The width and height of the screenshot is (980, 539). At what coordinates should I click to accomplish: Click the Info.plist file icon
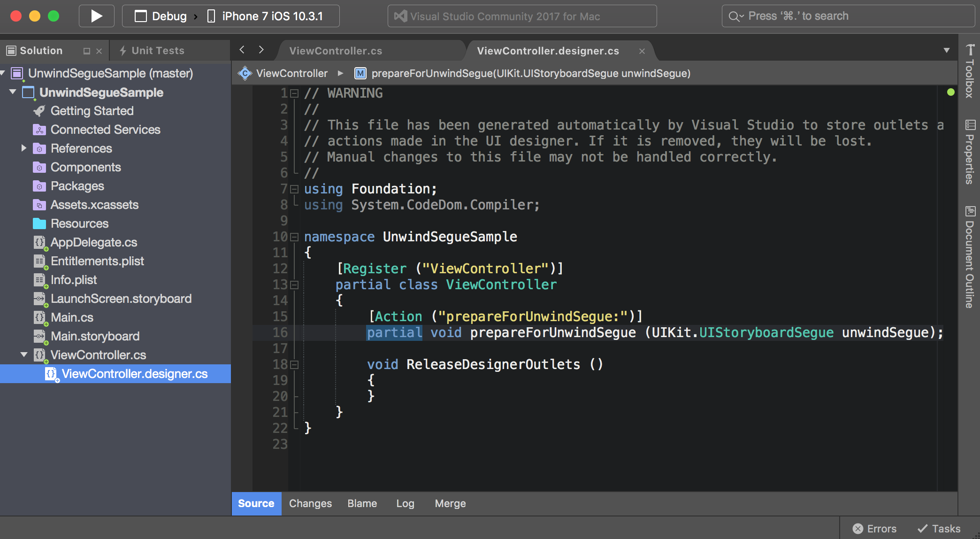pos(40,280)
